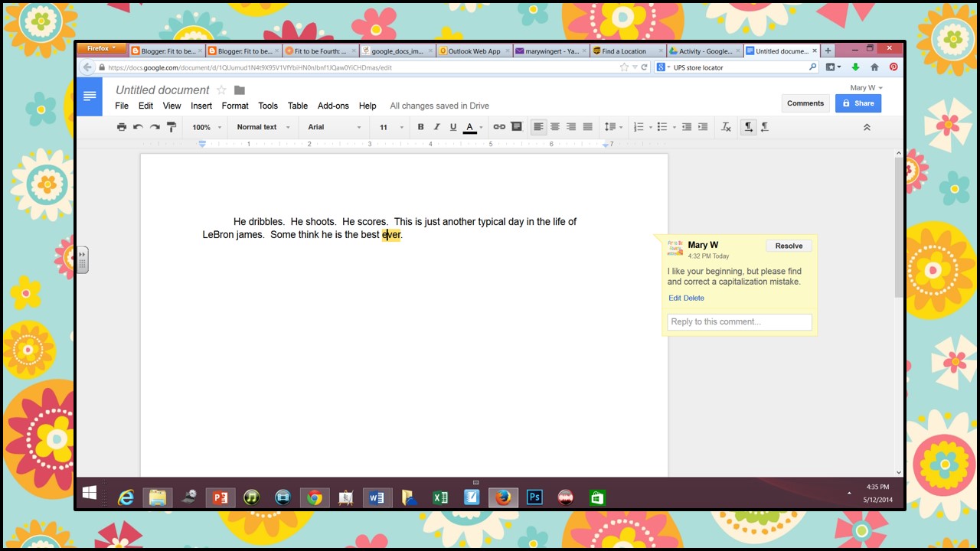Switch to left-to-right text direction

749,127
